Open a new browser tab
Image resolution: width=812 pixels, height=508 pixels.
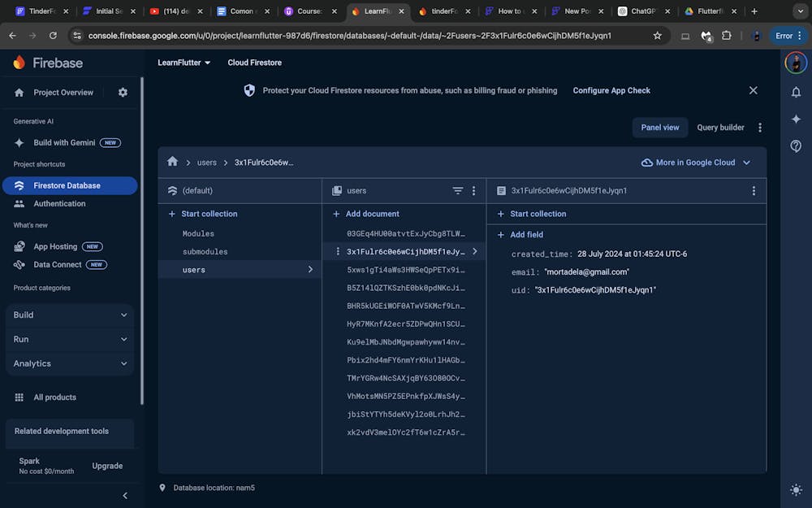(x=754, y=11)
